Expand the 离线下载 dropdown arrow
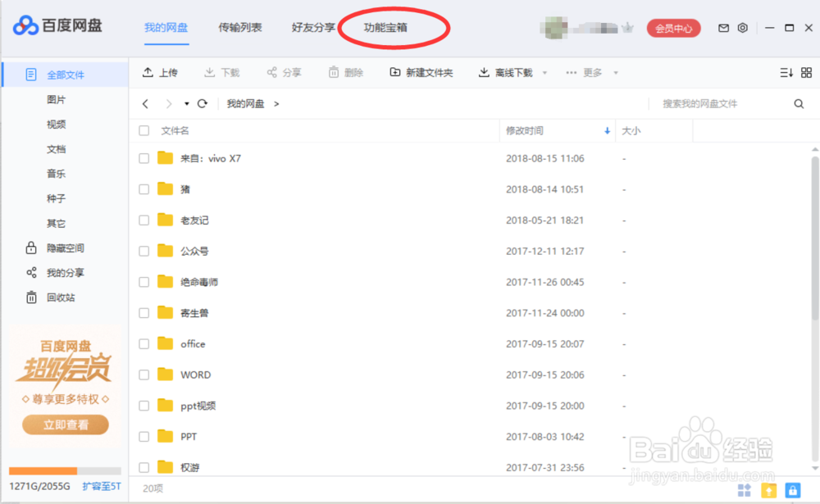820x504 pixels. pos(543,72)
